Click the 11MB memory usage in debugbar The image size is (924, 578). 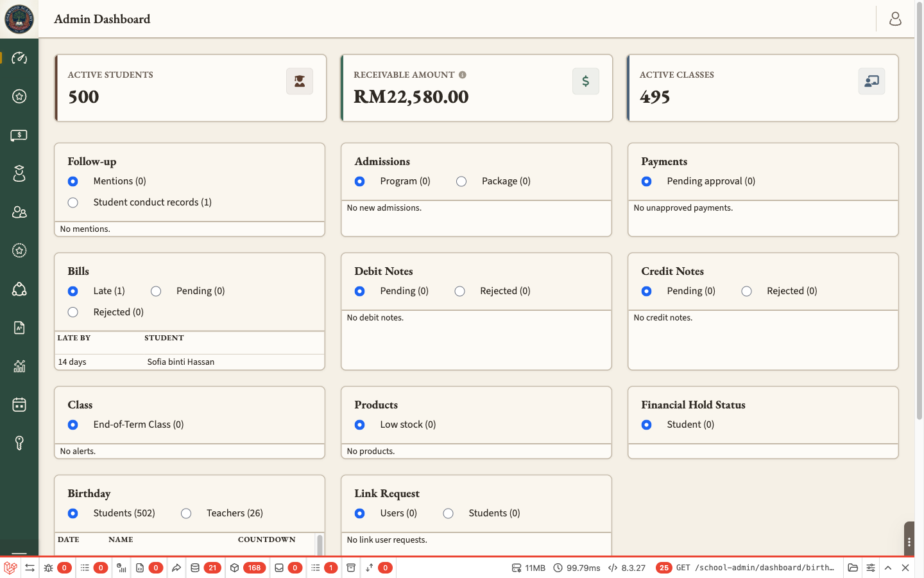(529, 568)
